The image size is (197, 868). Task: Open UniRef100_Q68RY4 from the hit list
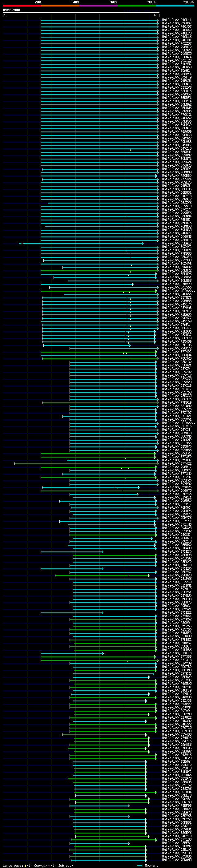tap(177, 74)
